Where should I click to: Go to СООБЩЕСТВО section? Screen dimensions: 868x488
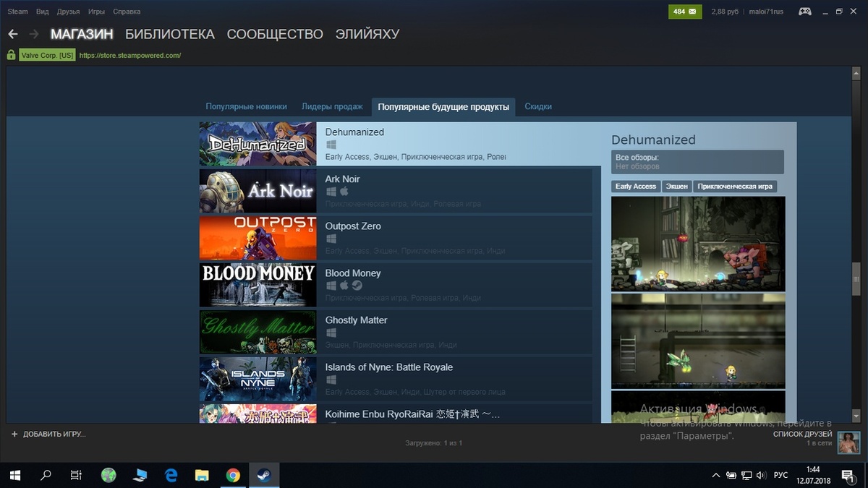click(275, 34)
